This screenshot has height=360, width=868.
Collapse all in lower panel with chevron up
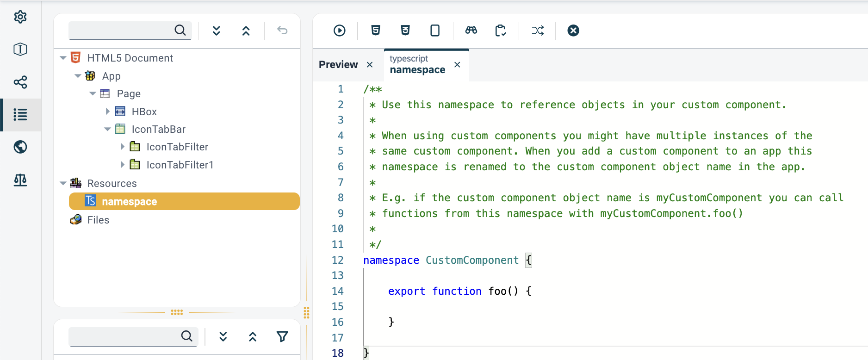click(x=253, y=336)
